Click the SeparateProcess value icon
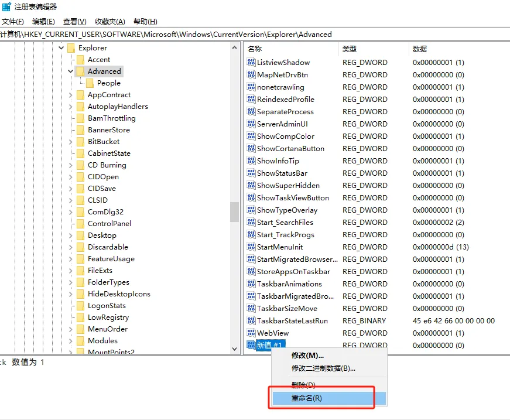Image resolution: width=510 pixels, height=420 pixels. (251, 111)
